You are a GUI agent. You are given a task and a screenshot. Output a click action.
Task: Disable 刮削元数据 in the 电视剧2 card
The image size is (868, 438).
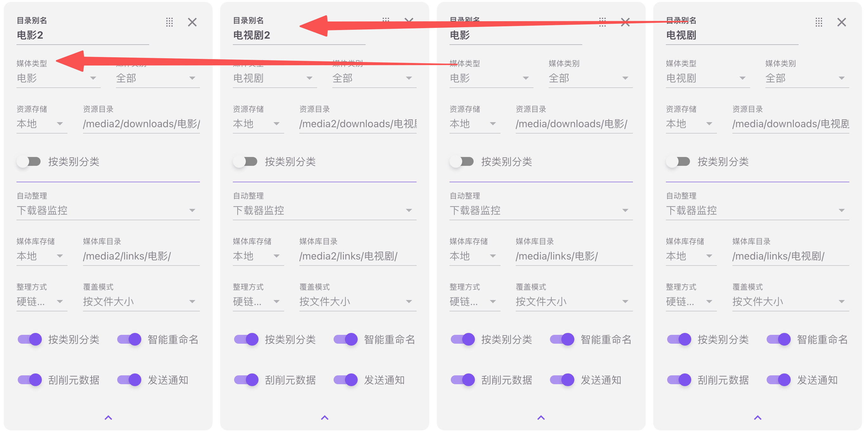(x=246, y=380)
